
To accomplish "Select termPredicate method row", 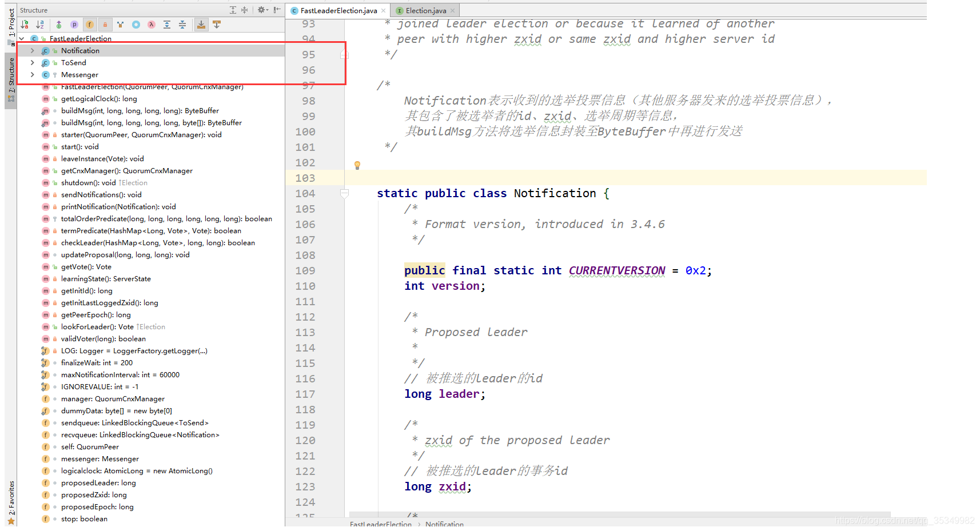I will point(152,231).
